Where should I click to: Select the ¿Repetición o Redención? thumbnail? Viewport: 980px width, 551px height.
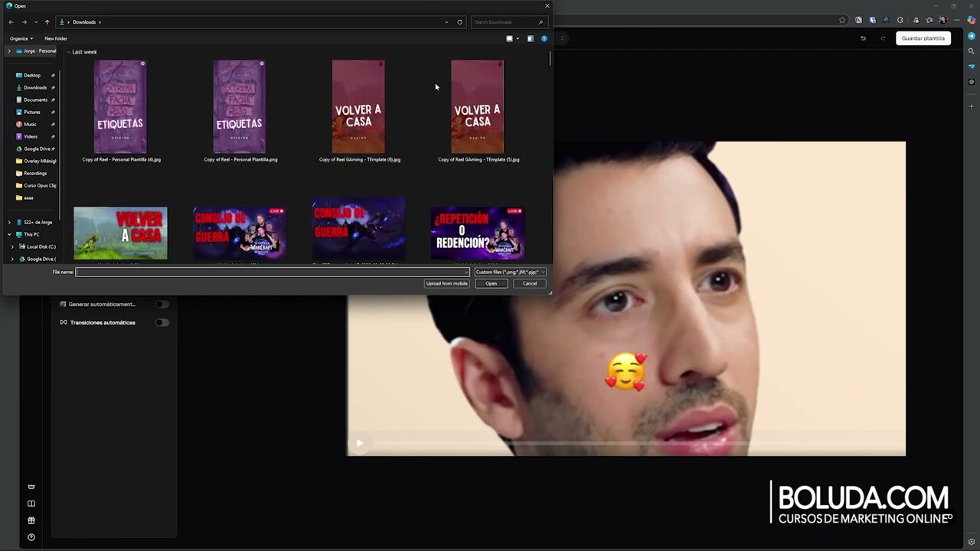478,233
